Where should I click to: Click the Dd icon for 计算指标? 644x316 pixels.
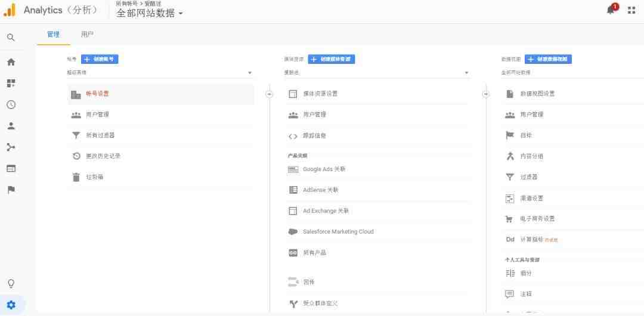(x=510, y=240)
